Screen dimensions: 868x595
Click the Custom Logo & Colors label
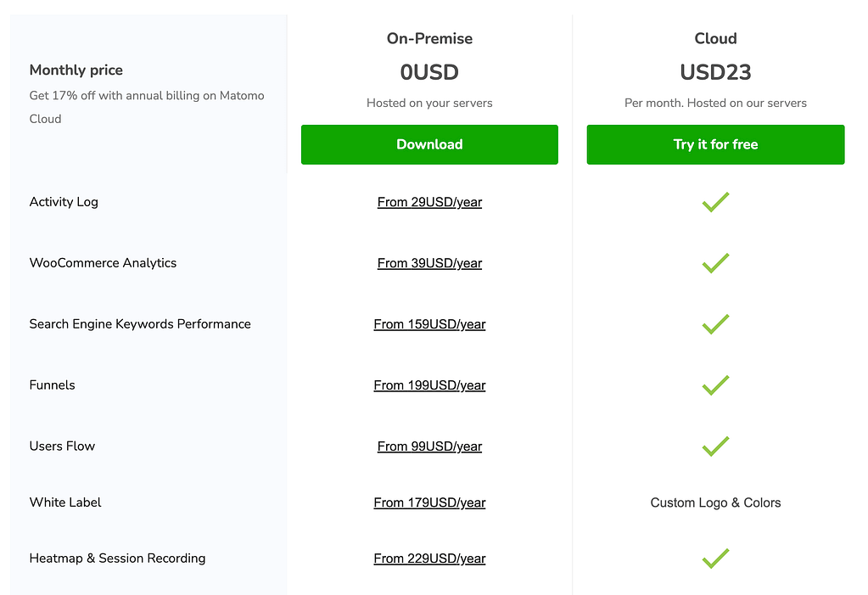(714, 502)
